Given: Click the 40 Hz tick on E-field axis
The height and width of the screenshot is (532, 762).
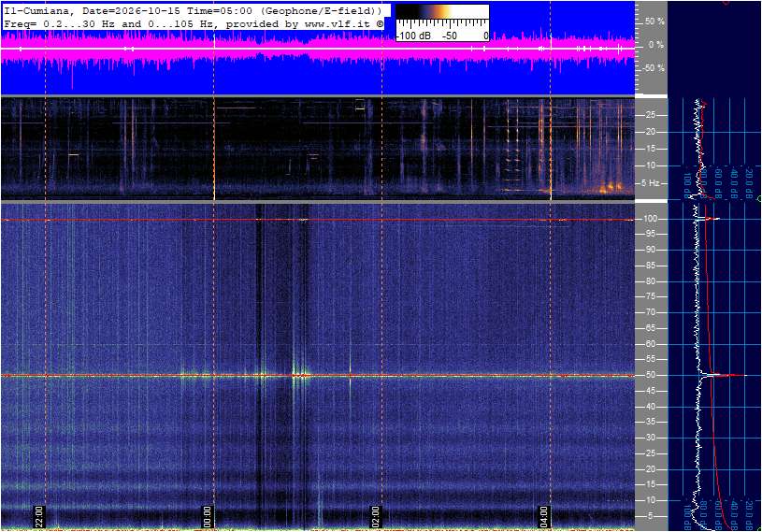Looking at the screenshot, I should click(650, 407).
